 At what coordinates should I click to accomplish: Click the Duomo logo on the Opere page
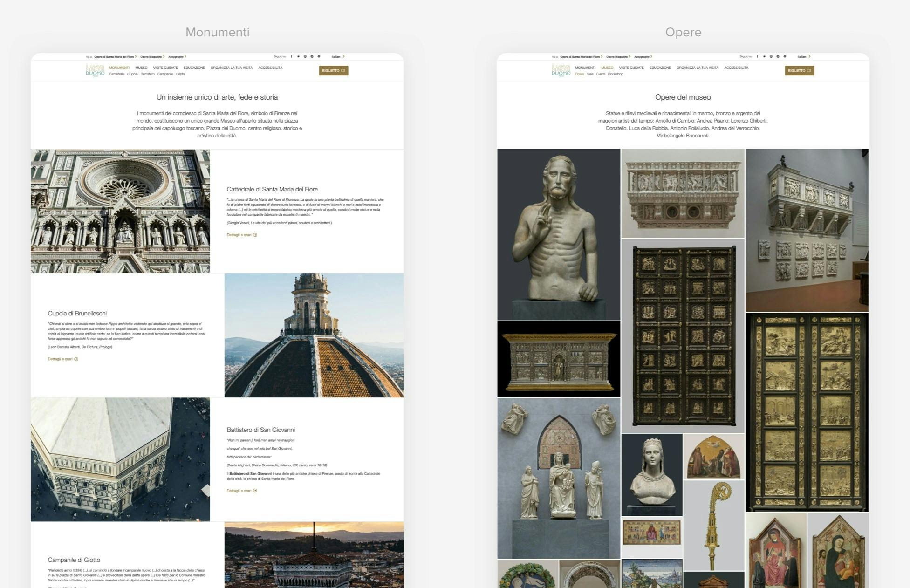click(x=561, y=70)
